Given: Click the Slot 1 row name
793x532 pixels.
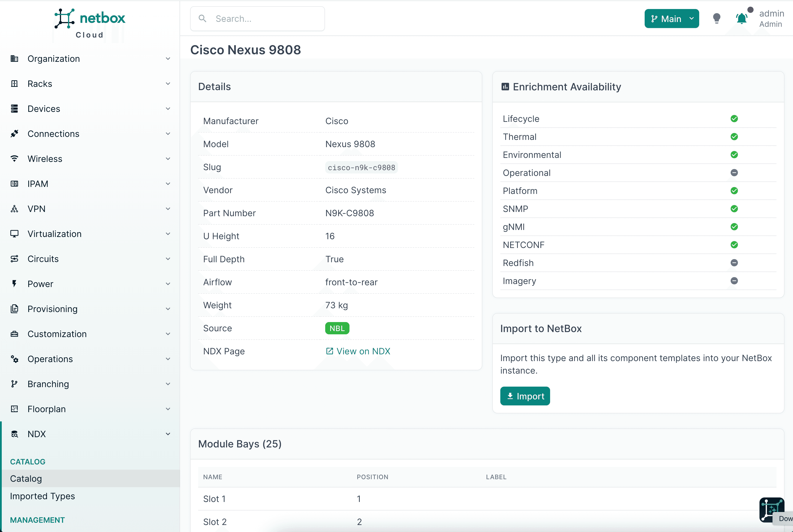Looking at the screenshot, I should [x=214, y=499].
